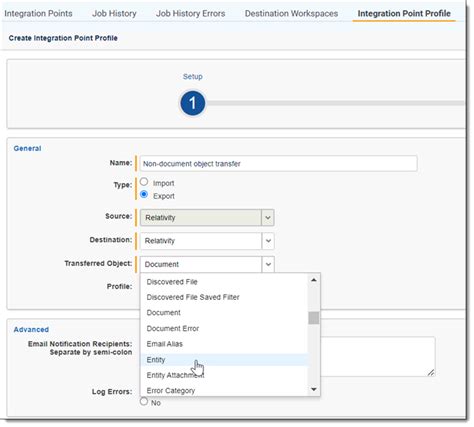
Task: Collapse the Transferred Object dropdown arrow
Action: coord(268,264)
